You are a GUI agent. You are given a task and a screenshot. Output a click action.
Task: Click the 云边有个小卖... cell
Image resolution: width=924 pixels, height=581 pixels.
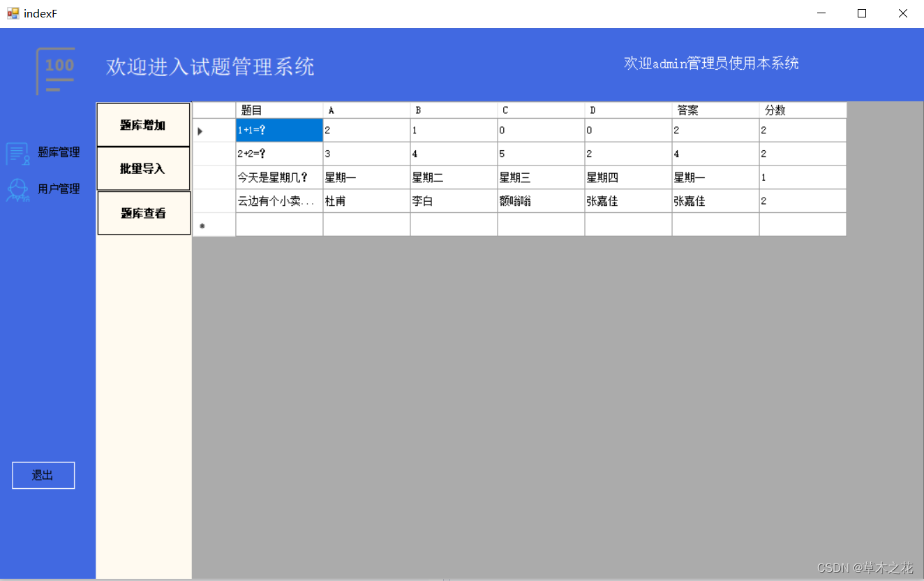pyautogui.click(x=279, y=201)
